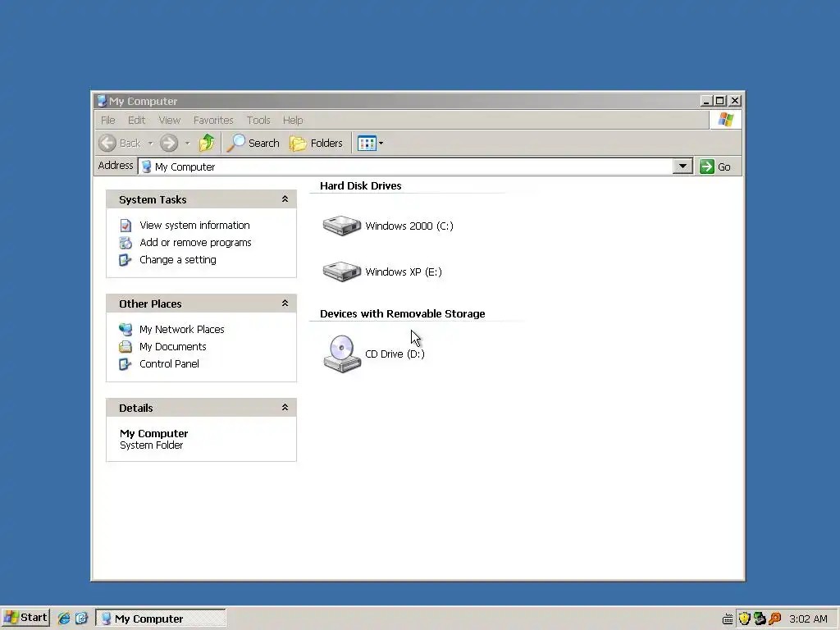Click the CD Drive (D:) label
Image resolution: width=840 pixels, height=630 pixels.
pyautogui.click(x=395, y=354)
